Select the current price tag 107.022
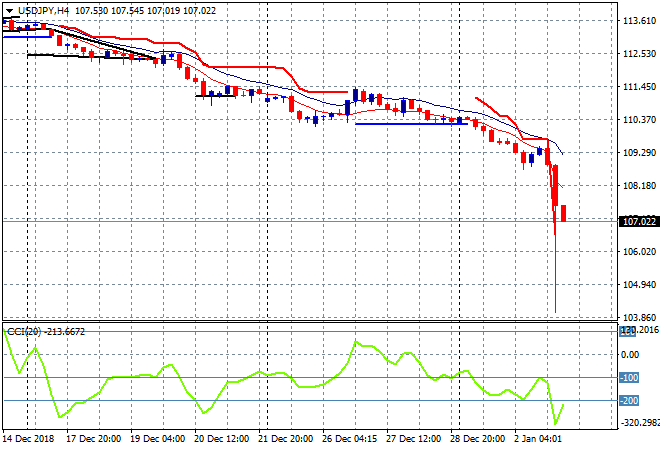This screenshot has width=660, height=450. pyautogui.click(x=639, y=221)
